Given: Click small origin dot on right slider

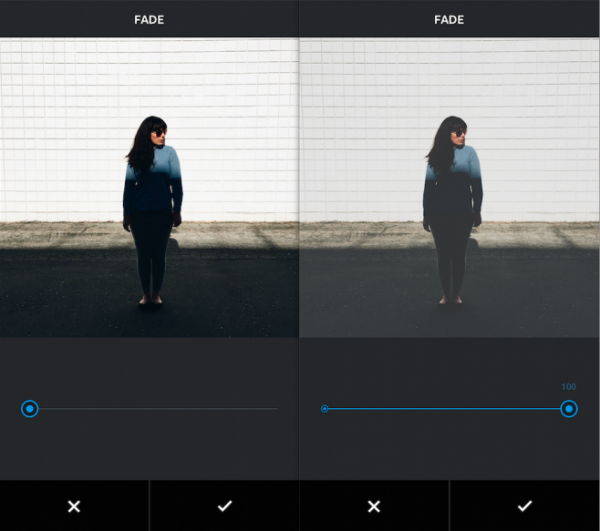Looking at the screenshot, I should click(x=325, y=408).
